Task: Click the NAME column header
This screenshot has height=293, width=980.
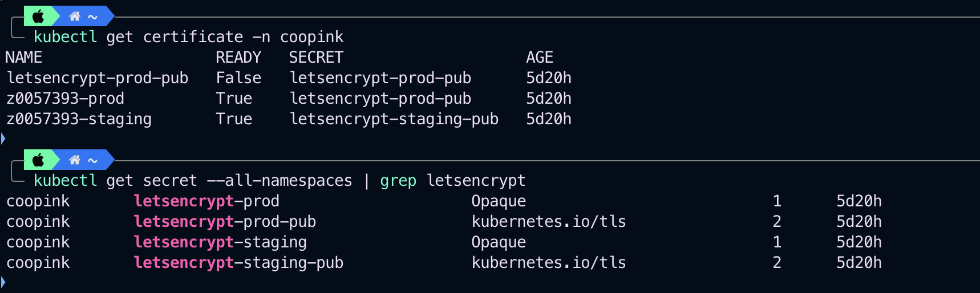Action: point(23,58)
